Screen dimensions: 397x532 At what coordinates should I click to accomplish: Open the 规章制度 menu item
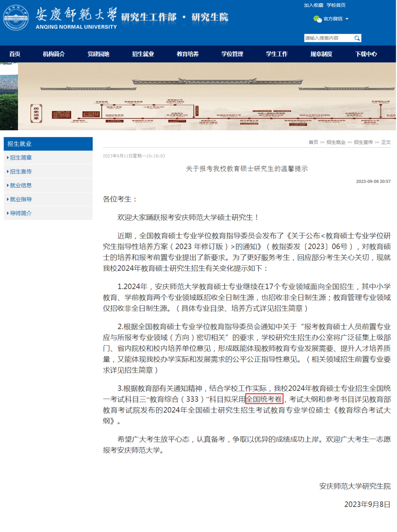[321, 54]
